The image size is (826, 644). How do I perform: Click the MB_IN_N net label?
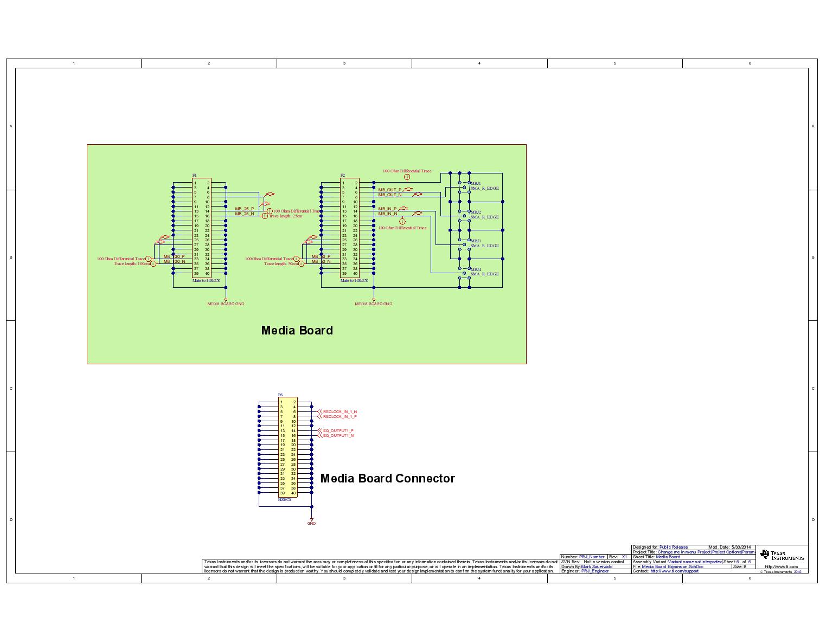[388, 214]
